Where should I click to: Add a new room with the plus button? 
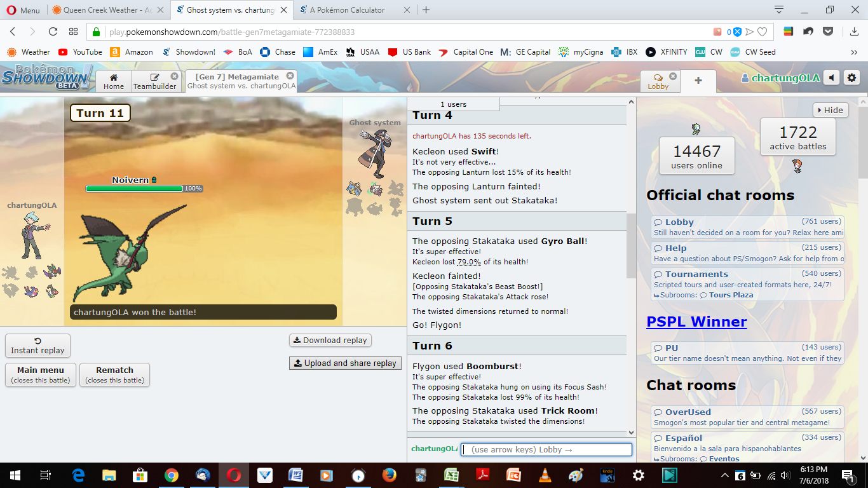coord(698,81)
